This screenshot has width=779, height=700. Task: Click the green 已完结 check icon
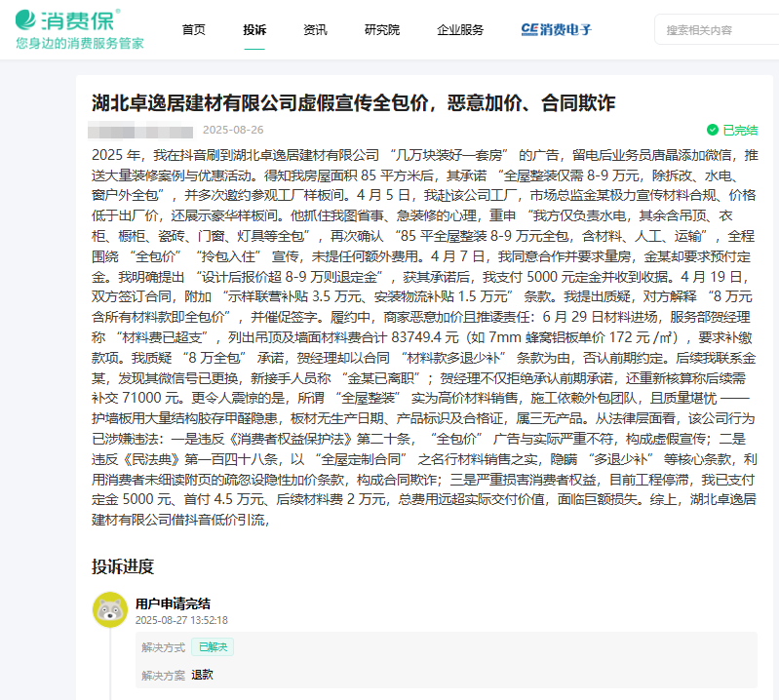click(x=713, y=130)
